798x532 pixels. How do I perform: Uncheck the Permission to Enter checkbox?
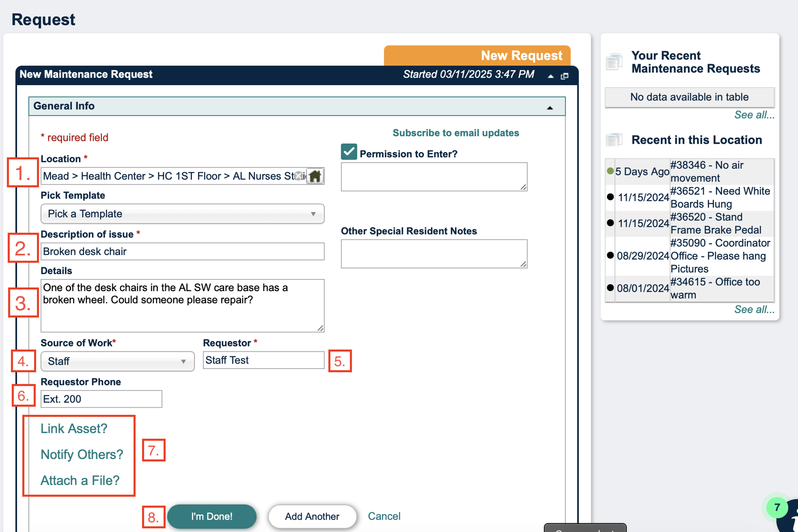[x=349, y=152]
